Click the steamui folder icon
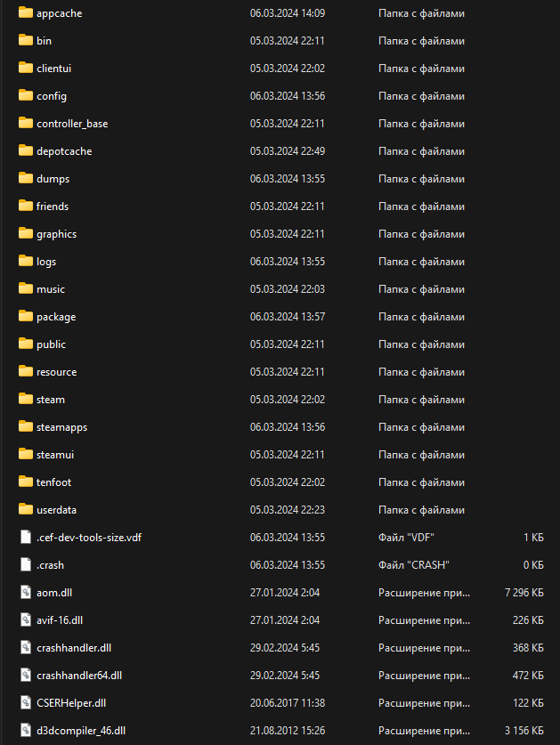Image resolution: width=560 pixels, height=745 pixels. point(26,454)
